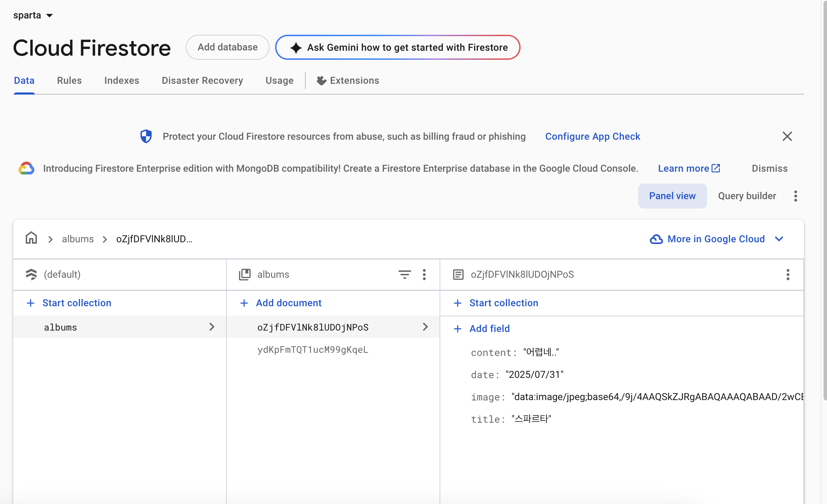
Task: Click the albums collection header icon
Action: tap(245, 275)
